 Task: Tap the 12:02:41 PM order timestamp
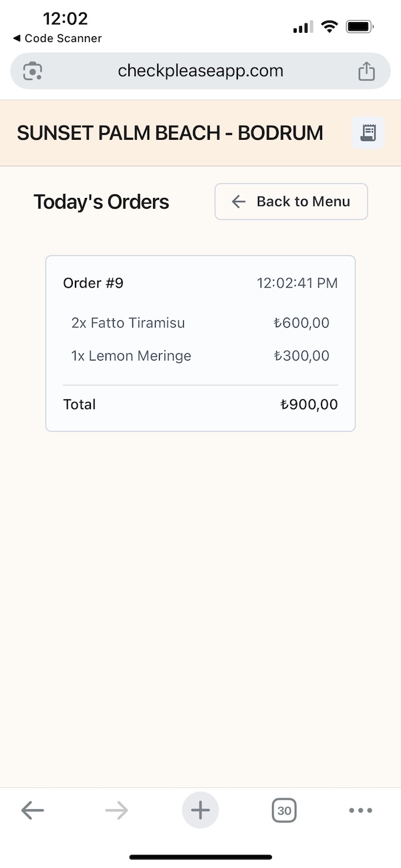297,283
